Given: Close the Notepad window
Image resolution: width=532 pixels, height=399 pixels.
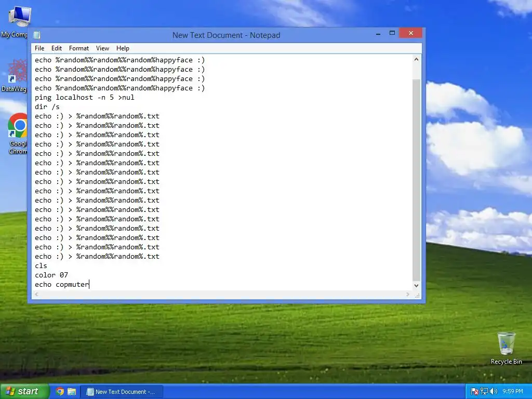Looking at the screenshot, I should tap(410, 33).
